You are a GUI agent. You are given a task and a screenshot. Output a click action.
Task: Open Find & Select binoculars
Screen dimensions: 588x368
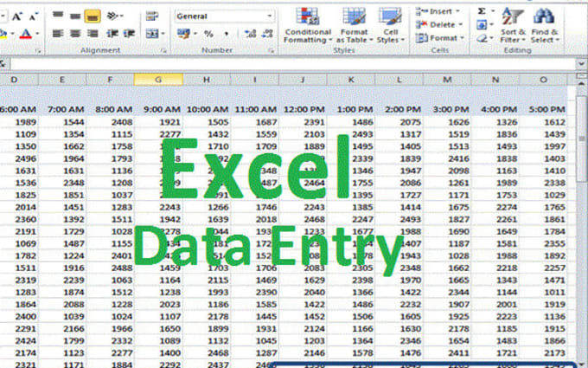545,25
